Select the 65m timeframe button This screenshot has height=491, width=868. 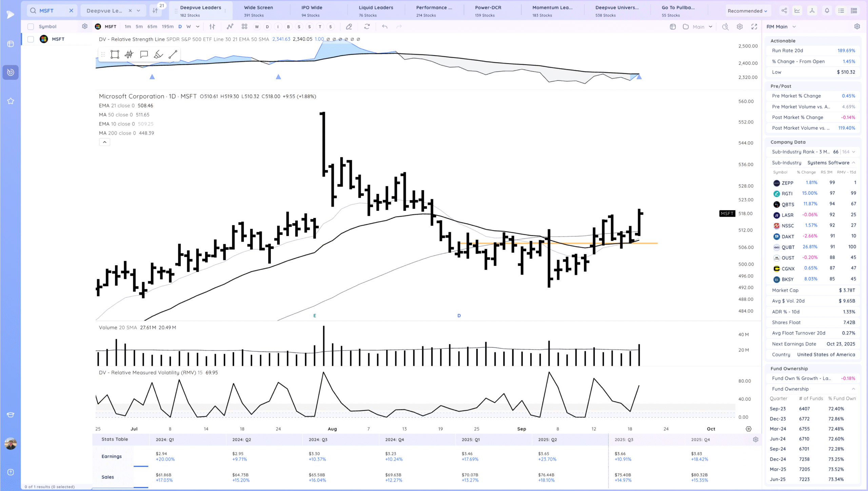pyautogui.click(x=152, y=26)
